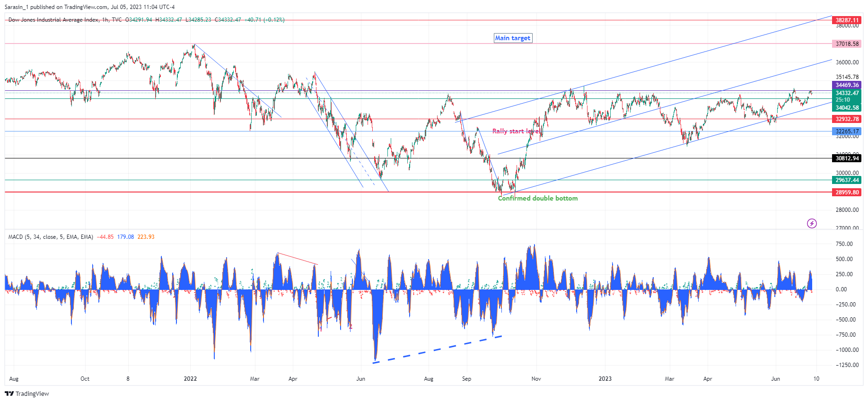Click the purple lightning bolt icon
The height and width of the screenshot is (402, 868).
point(812,223)
